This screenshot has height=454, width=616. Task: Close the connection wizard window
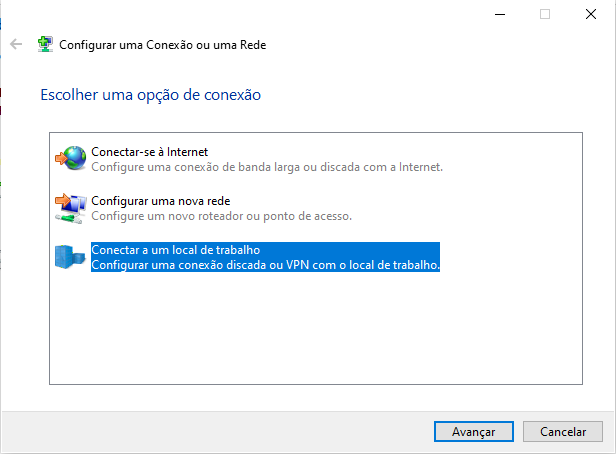590,15
